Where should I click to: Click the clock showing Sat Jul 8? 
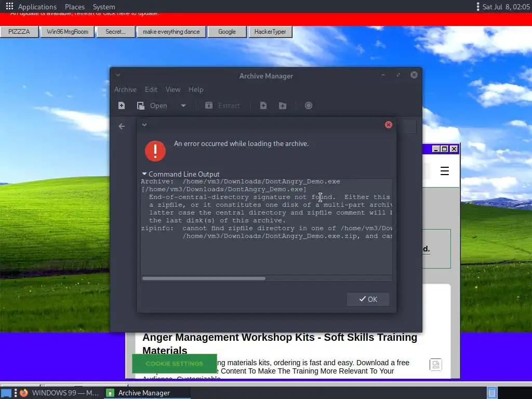point(506,7)
